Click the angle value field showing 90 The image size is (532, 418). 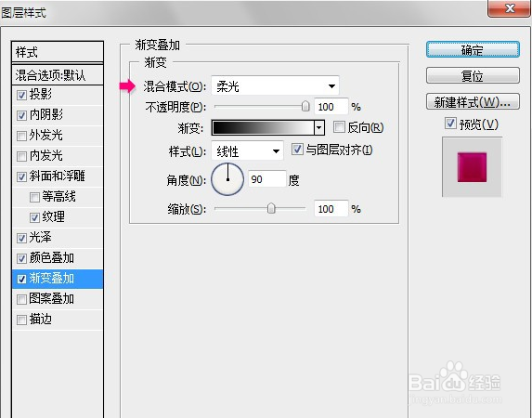267,179
